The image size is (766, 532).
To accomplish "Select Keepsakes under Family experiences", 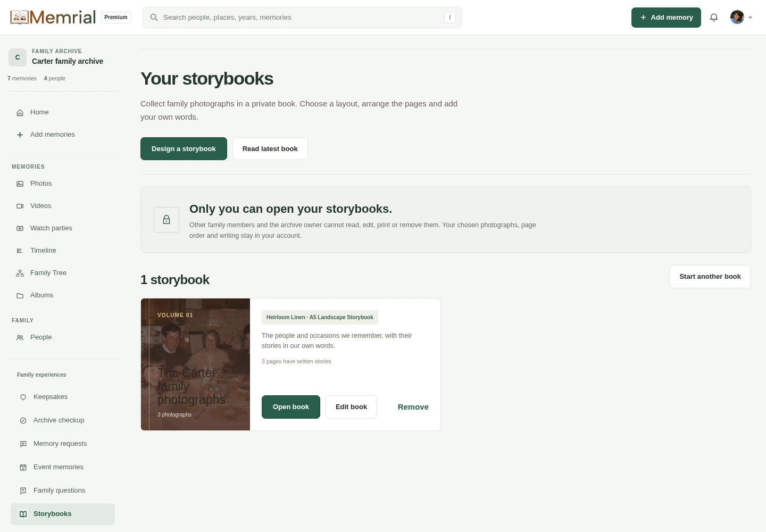I will (63, 397).
